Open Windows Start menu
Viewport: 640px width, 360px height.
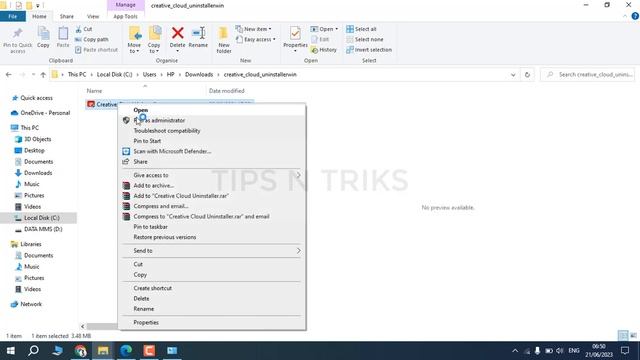tap(11, 351)
